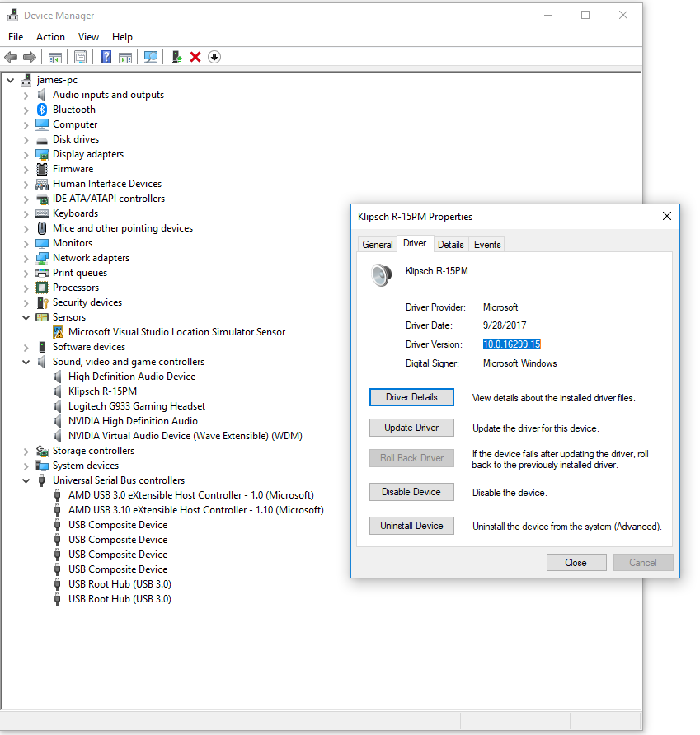
Task: Click the Security devices key icon
Action: point(42,302)
